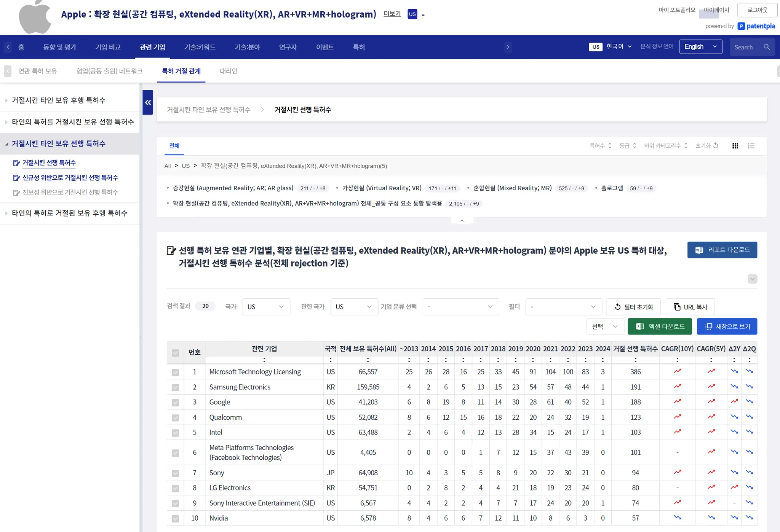Switch to grid view icon
780x532 pixels.
tap(735, 146)
